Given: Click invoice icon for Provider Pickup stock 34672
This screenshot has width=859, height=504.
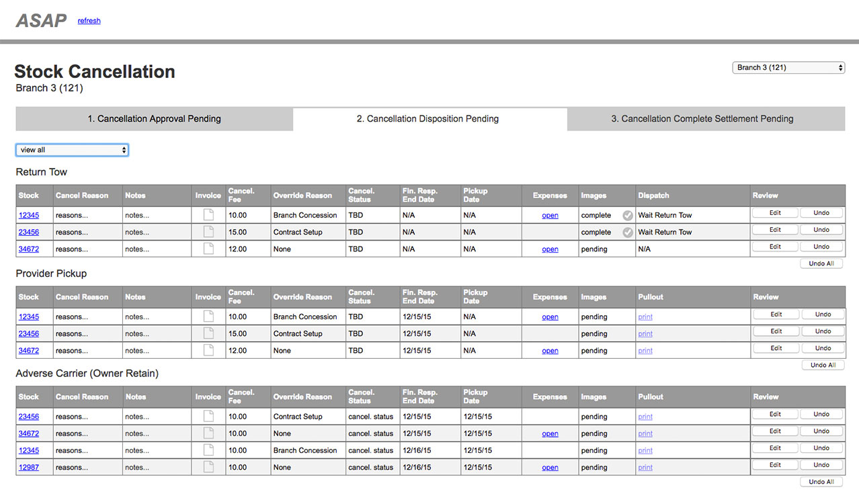Looking at the screenshot, I should pyautogui.click(x=208, y=350).
